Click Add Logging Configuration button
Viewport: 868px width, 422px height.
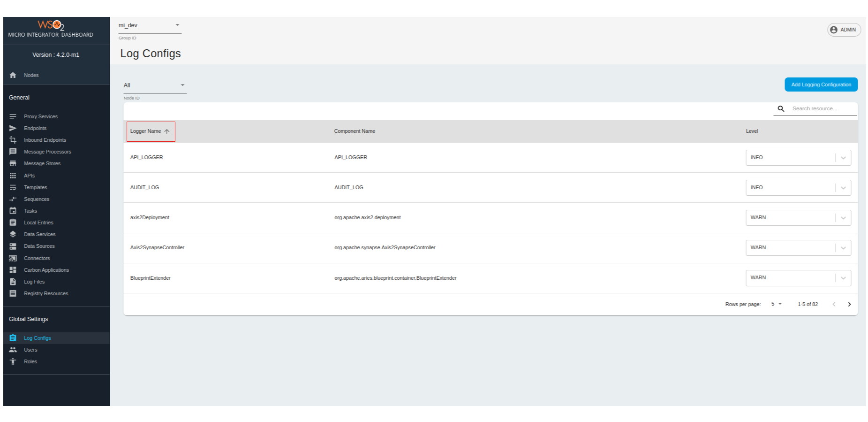[821, 84]
